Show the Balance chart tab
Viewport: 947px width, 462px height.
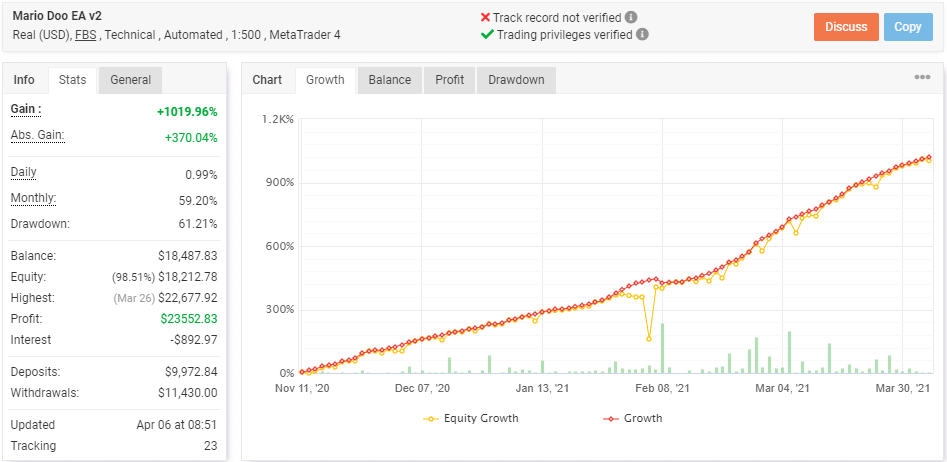390,80
